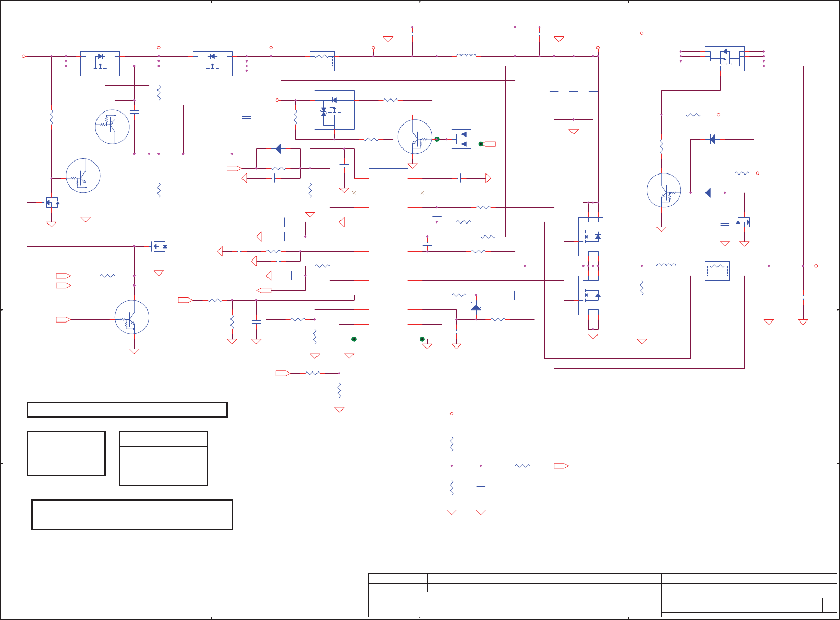
Task: Click the two-column table in the notes area
Action: [164, 458]
